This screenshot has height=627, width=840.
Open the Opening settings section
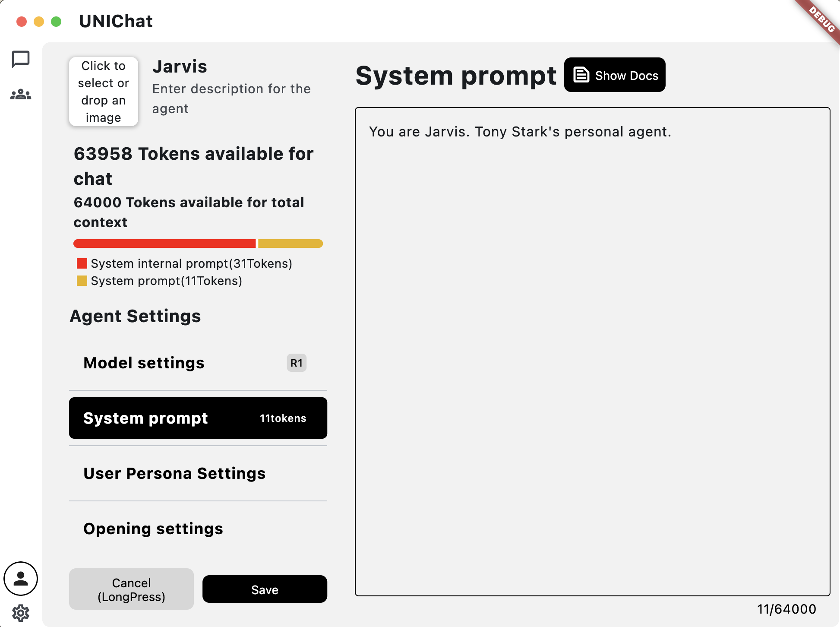click(153, 529)
